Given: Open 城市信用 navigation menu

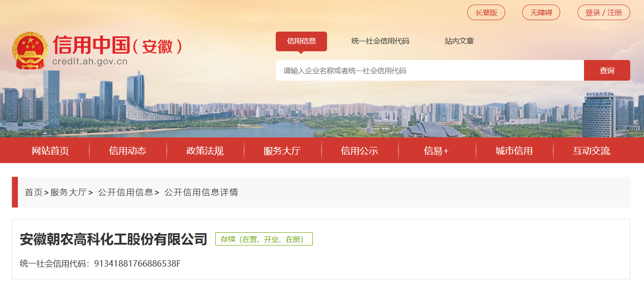Looking at the screenshot, I should pyautogui.click(x=514, y=151).
